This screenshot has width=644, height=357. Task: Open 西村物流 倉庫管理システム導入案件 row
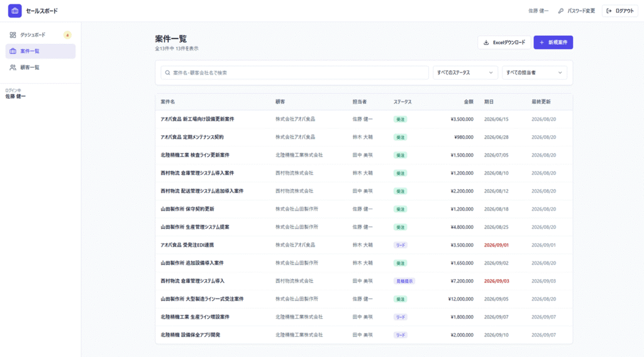(364, 173)
